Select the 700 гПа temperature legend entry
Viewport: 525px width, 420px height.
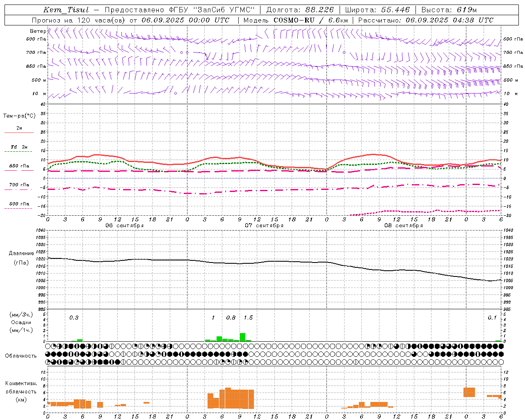coord(19,185)
